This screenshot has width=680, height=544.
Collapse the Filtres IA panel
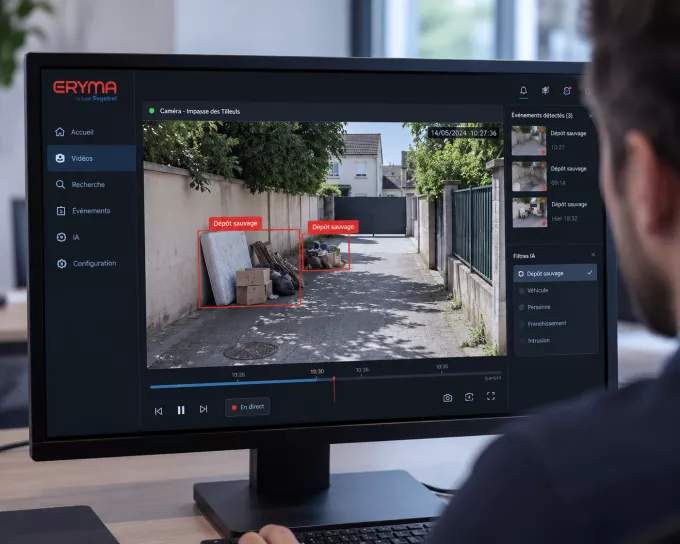(593, 255)
